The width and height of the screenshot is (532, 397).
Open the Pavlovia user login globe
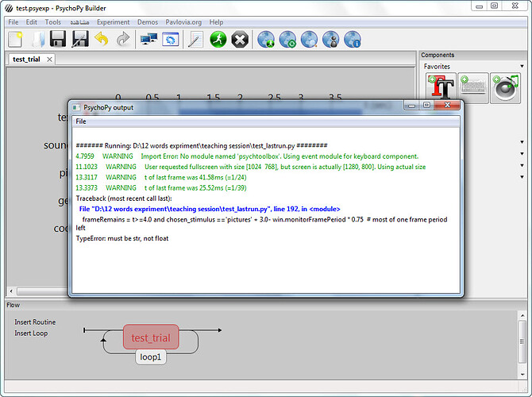[331, 40]
